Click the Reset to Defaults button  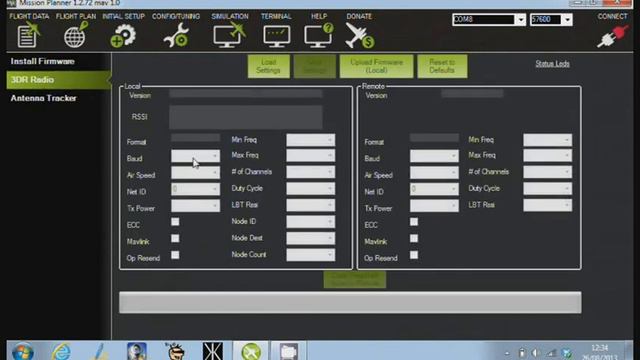442,66
